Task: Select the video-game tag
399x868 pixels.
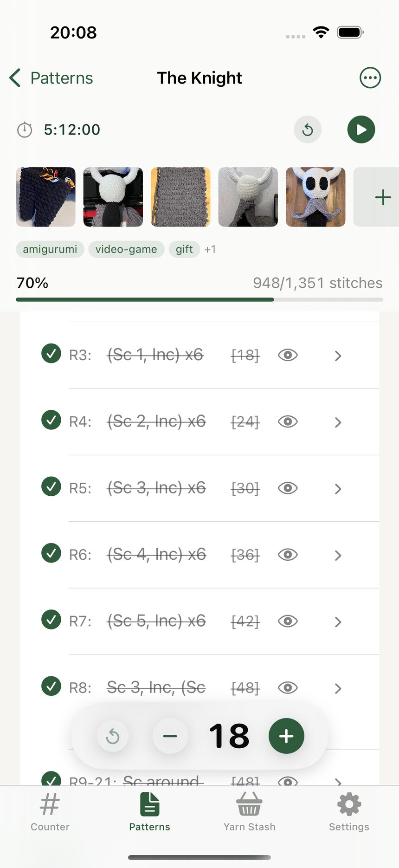Action: point(126,249)
